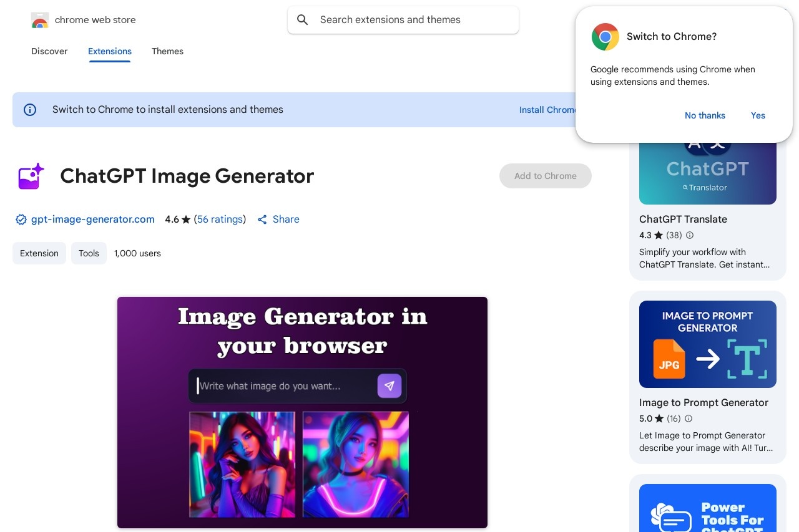
Task: Click the Extension category chip
Action: coord(39,253)
